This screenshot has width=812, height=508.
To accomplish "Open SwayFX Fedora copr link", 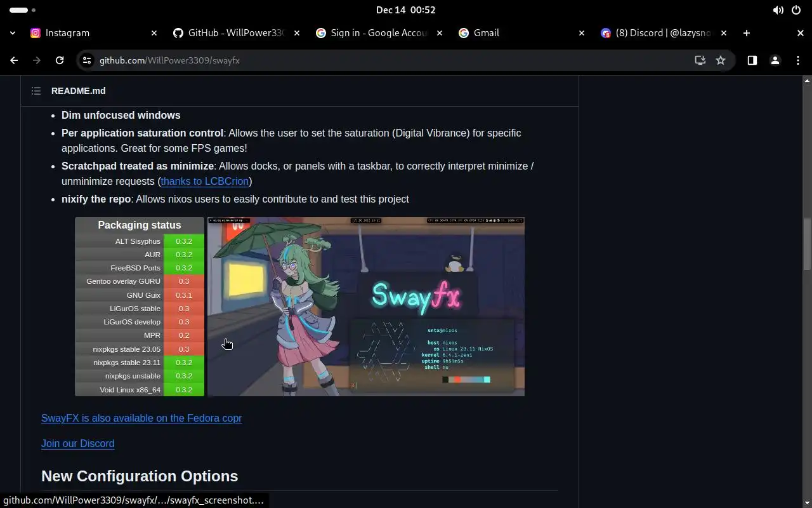I will click(141, 418).
